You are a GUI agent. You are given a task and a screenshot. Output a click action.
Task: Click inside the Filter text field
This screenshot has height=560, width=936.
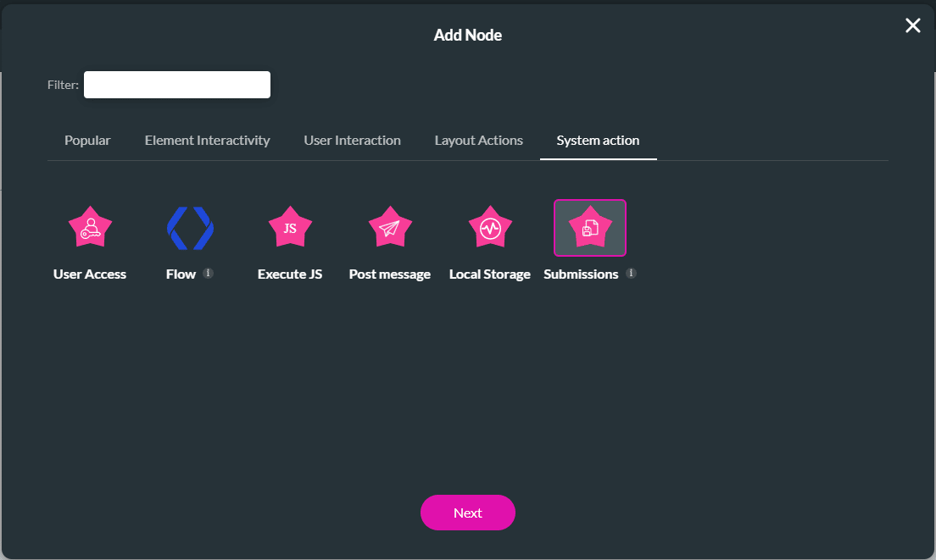tap(176, 85)
